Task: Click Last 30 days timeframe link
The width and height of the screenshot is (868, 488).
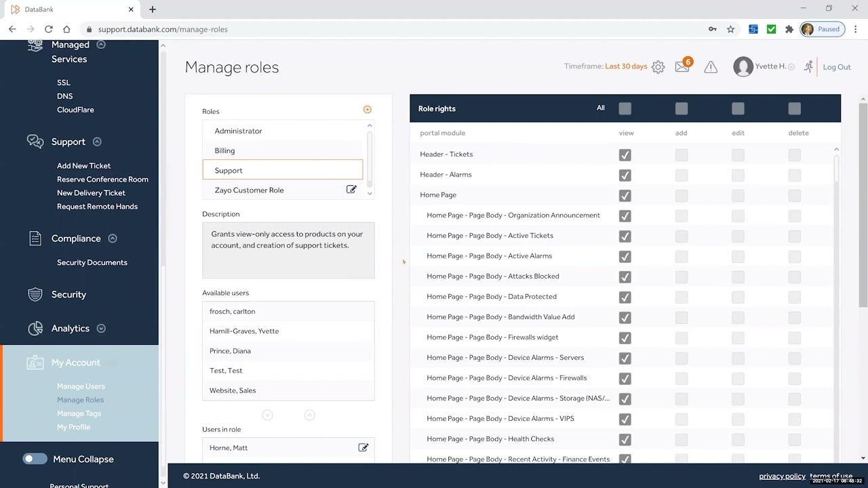Action: (626, 66)
